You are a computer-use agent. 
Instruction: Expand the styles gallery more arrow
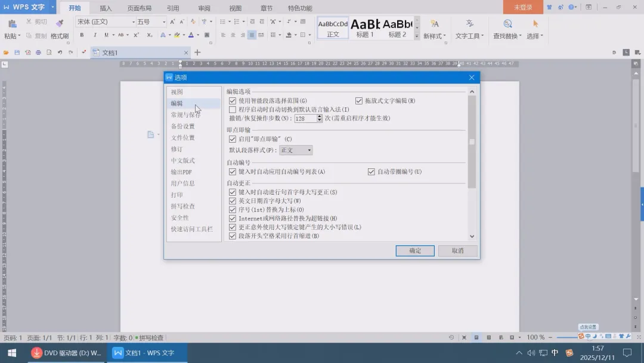[417, 36]
